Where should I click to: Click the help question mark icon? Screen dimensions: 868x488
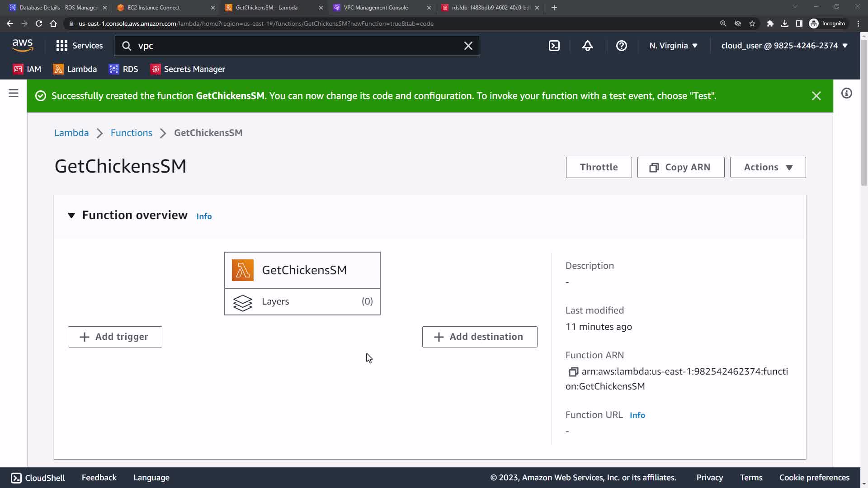pyautogui.click(x=621, y=46)
